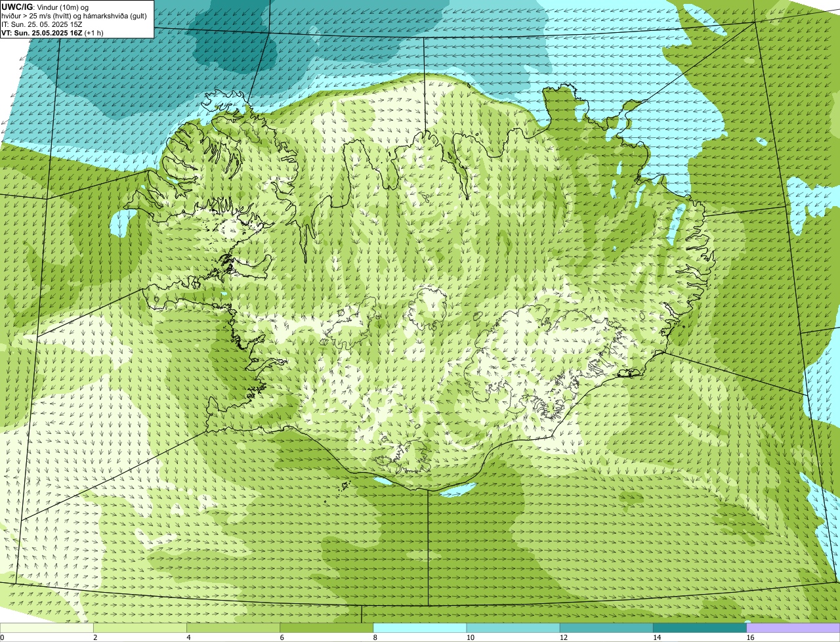Image resolution: width=840 pixels, height=642 pixels.
Task: Click the legend scale label "4"
Action: [189, 637]
